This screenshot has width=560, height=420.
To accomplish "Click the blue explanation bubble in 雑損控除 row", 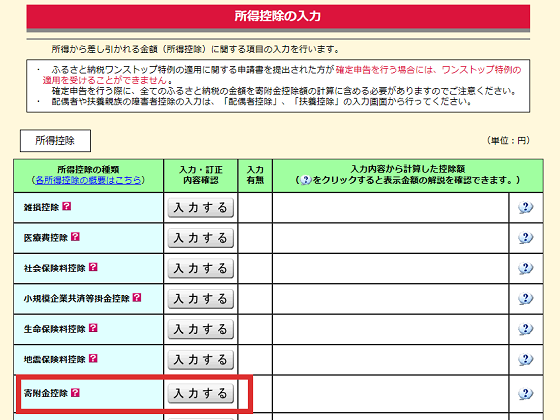I will tap(525, 207).
